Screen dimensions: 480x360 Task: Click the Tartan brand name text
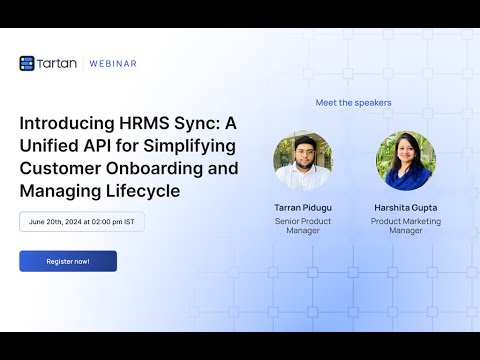point(57,63)
